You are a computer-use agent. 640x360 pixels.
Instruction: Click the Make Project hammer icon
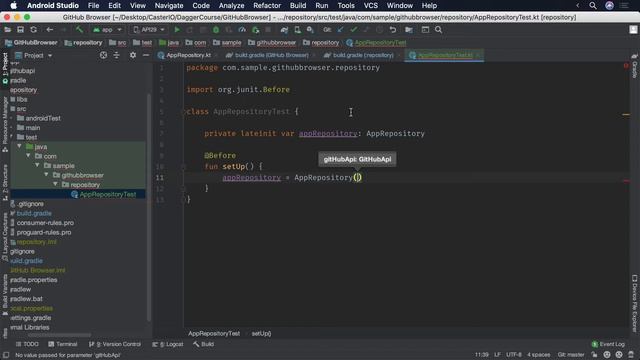tap(79, 30)
